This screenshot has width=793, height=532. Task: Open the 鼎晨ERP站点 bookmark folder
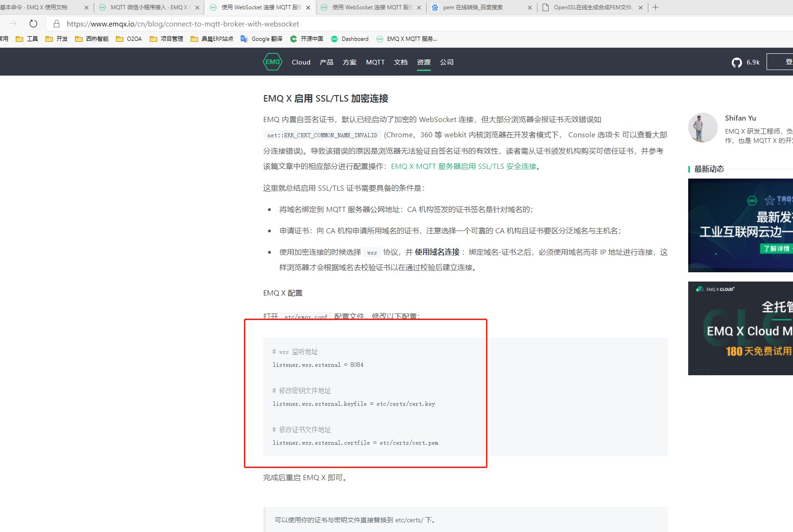click(212, 39)
